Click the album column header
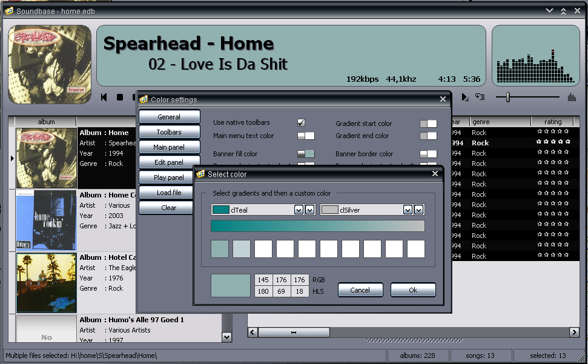588x364 pixels. [x=46, y=122]
